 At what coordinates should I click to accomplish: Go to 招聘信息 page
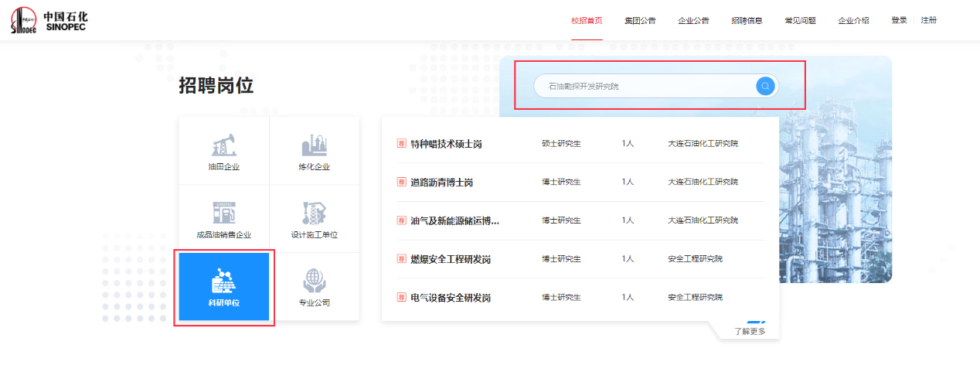click(747, 21)
